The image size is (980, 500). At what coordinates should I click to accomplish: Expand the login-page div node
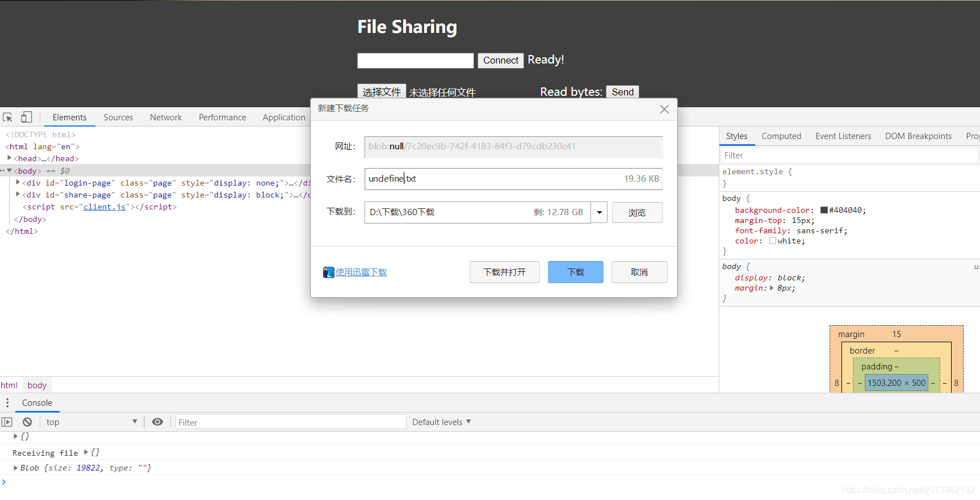click(x=18, y=182)
